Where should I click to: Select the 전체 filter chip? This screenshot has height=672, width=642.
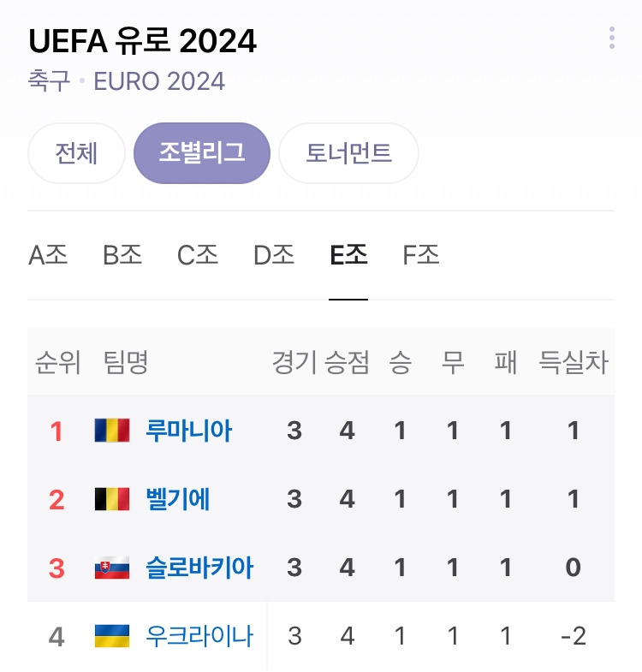(76, 153)
